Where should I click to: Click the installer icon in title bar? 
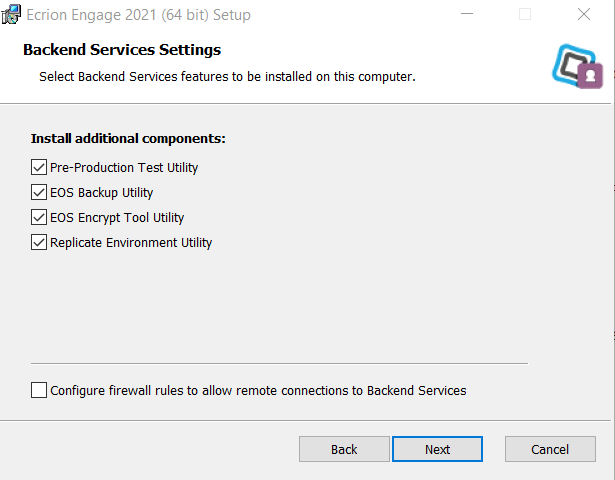coord(11,14)
